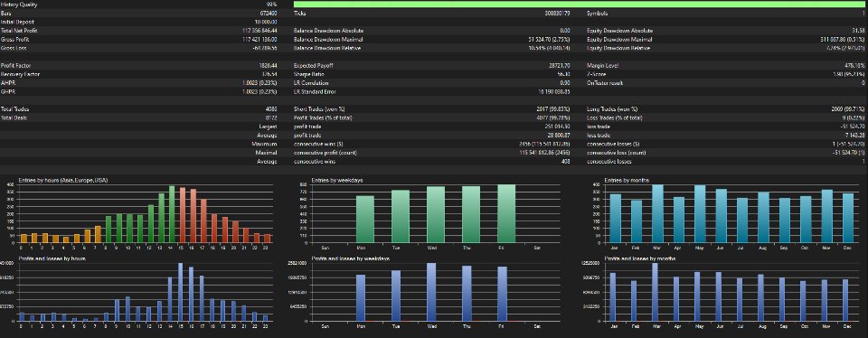
Task: Select the Gross Loss label
Action: [x=13, y=48]
